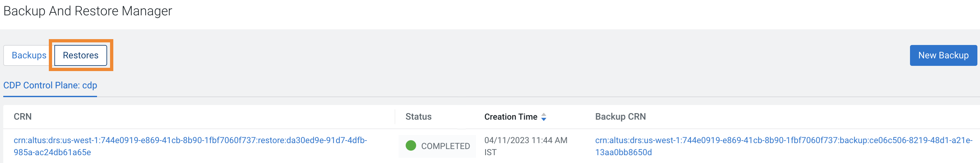Click the 04/11/2023 11:44 AM creation time
Screen dimensions: 980x163
525,141
